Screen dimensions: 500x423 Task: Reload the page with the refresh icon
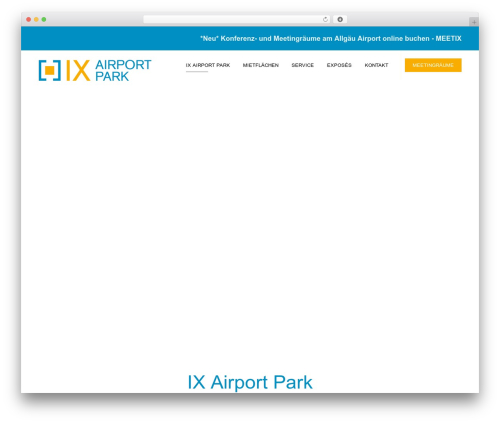pos(325,20)
